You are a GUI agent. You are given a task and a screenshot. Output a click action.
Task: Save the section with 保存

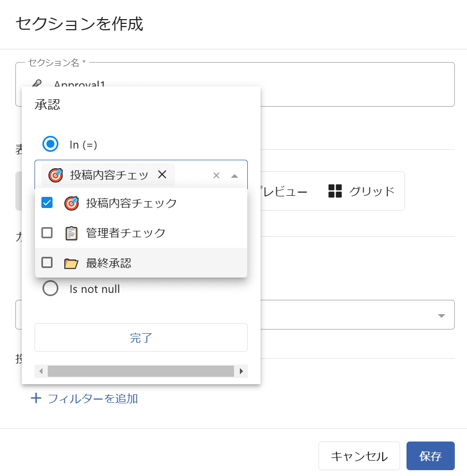tap(430, 456)
